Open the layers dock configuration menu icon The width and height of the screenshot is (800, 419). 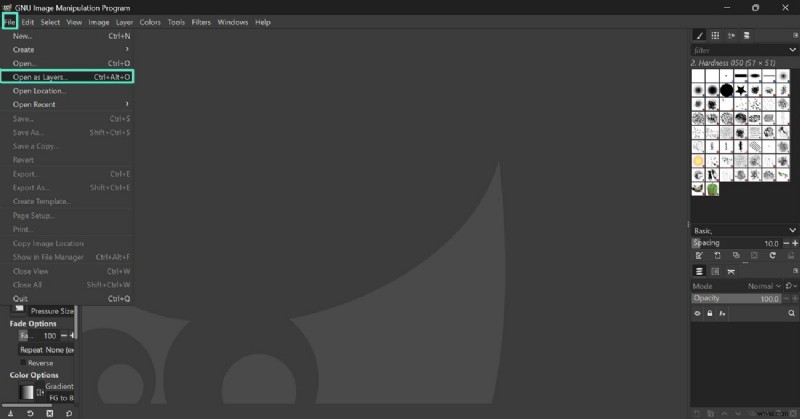click(795, 271)
